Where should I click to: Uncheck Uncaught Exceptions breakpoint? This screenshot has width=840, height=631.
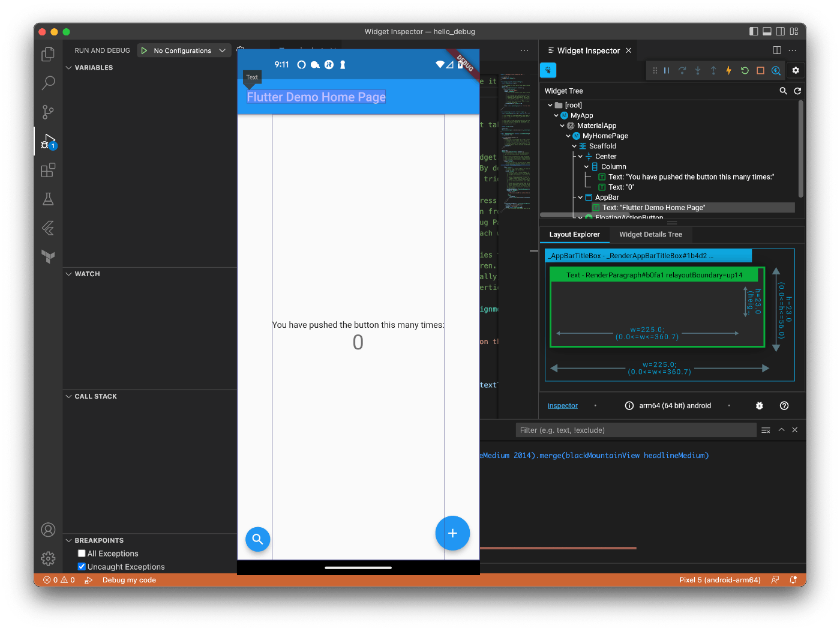pyautogui.click(x=82, y=567)
